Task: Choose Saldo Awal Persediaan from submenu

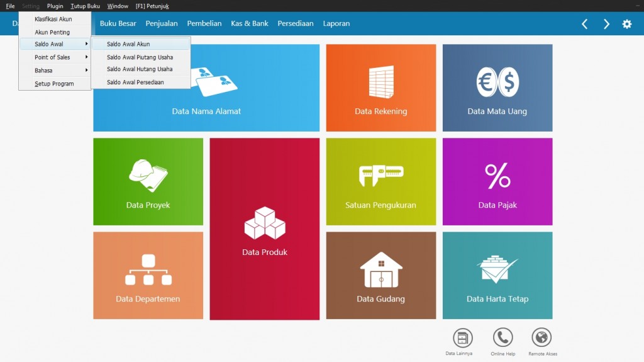Action: click(135, 82)
